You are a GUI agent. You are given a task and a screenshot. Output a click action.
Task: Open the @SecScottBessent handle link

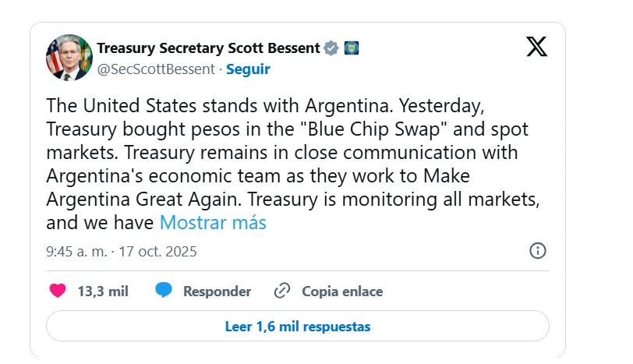[x=155, y=69]
